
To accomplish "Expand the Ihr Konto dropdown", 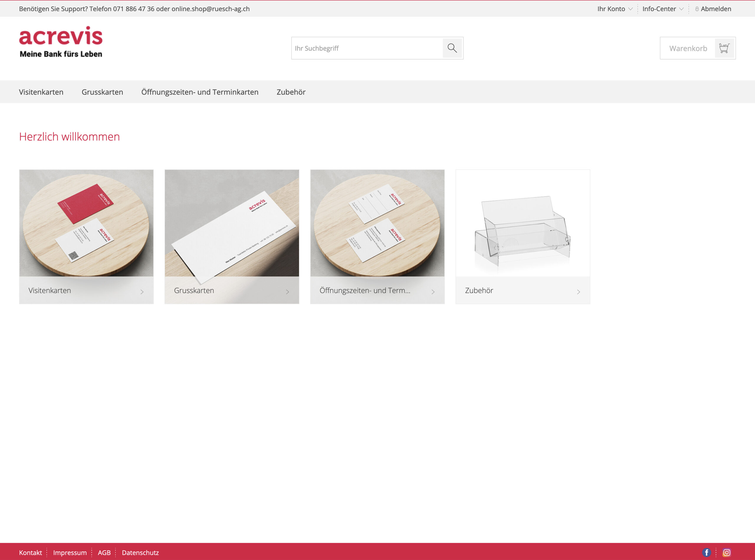I will click(x=614, y=9).
